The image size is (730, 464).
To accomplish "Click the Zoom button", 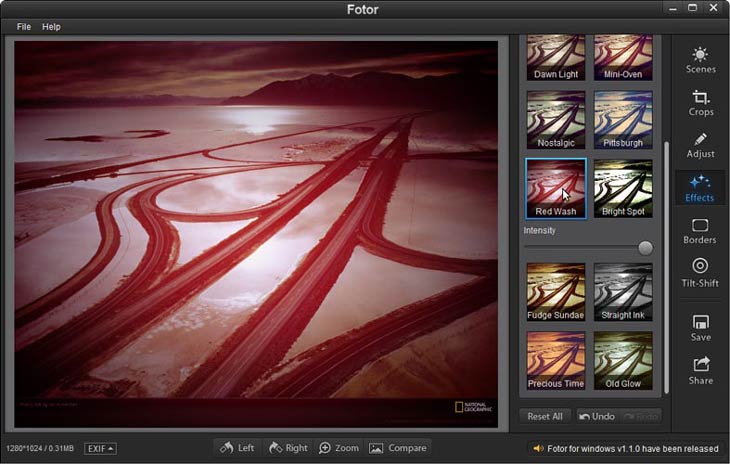I will pos(338,448).
